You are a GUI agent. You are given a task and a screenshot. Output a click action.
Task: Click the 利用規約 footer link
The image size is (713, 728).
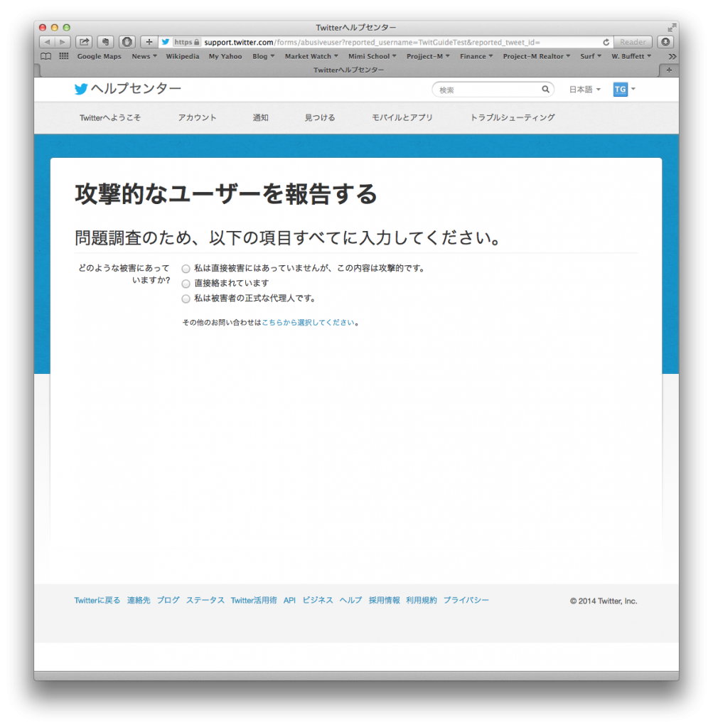click(x=421, y=600)
